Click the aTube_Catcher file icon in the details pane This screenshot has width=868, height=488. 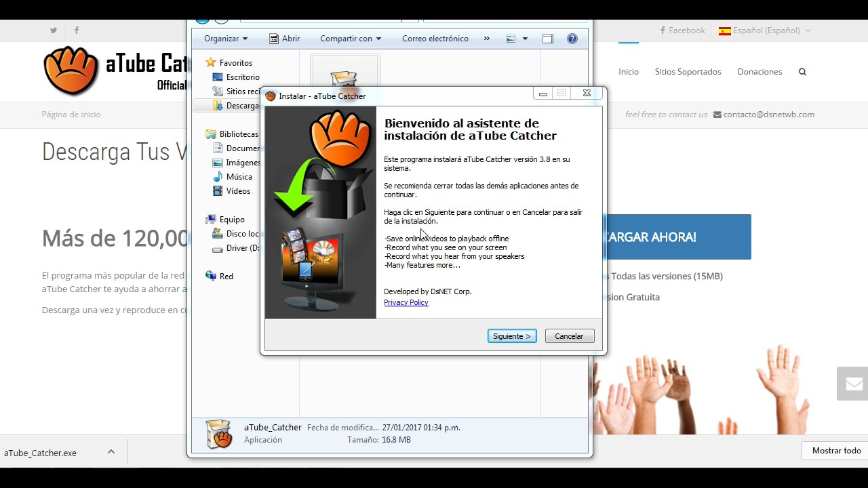click(219, 434)
